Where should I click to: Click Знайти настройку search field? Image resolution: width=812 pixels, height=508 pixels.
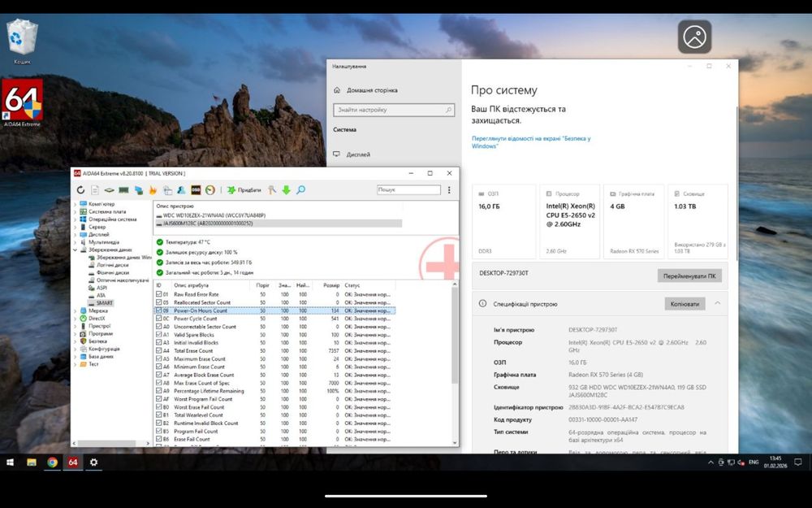coord(394,110)
